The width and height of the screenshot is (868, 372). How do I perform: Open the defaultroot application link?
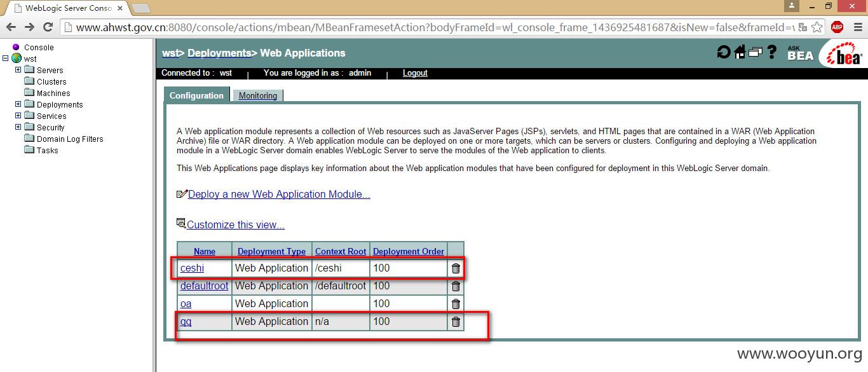click(204, 286)
